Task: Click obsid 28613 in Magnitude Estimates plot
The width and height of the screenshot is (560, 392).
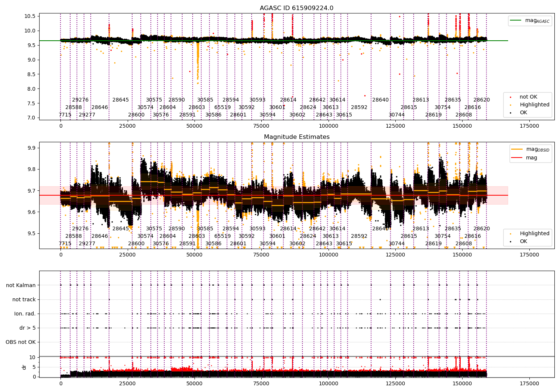Action: tap(421, 229)
